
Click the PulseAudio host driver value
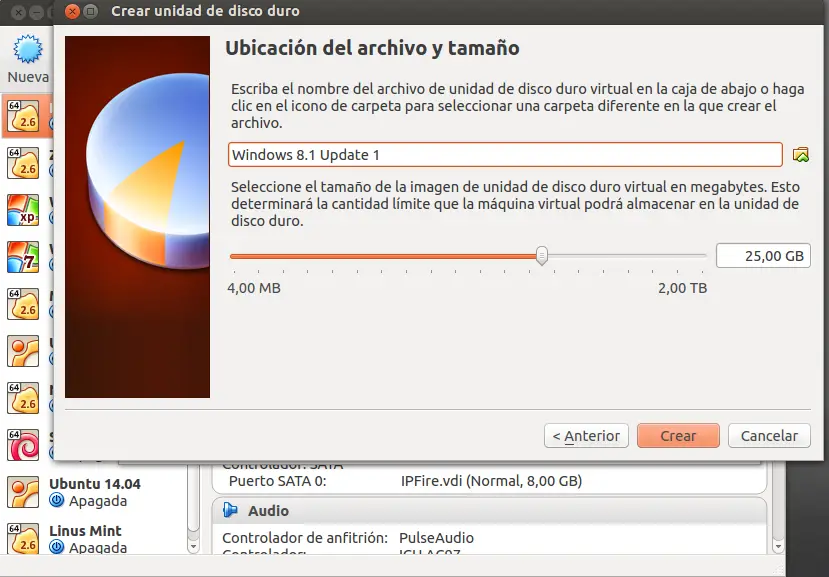pyautogui.click(x=436, y=538)
